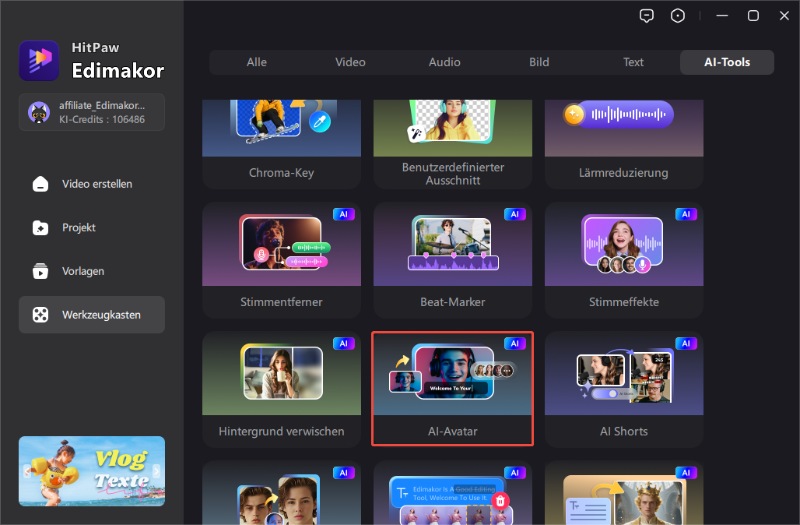This screenshot has height=525, width=800.
Task: Show previous promo banner with left arrow
Action: (x=27, y=471)
